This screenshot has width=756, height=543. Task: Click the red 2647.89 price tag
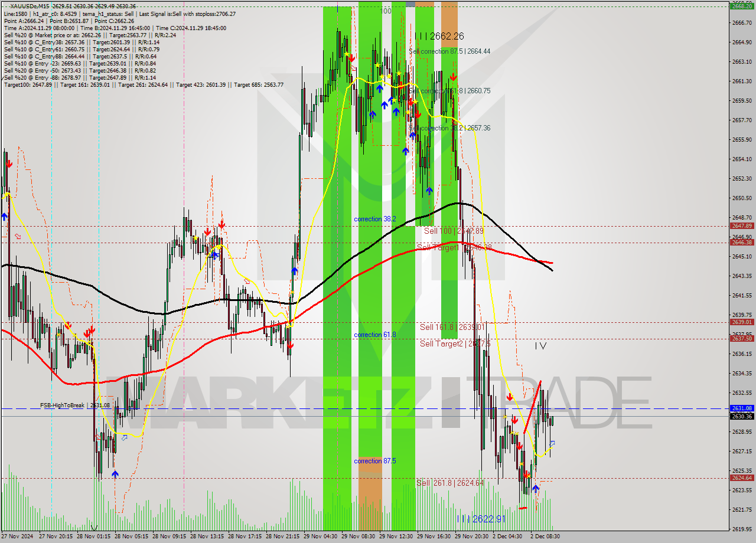[x=741, y=225]
